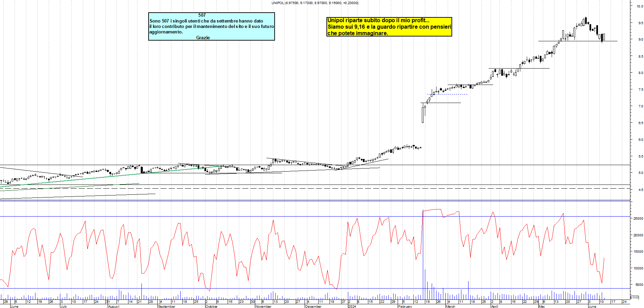Screen dimensions: 644x308
Task: Click the x1000 volume scale label
Action: [x=635, y=297]
